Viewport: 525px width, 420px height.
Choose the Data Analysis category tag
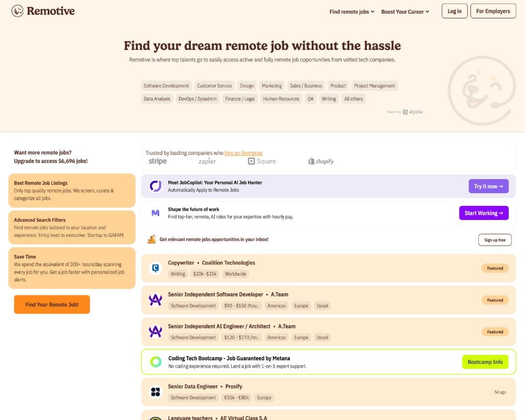click(x=157, y=99)
